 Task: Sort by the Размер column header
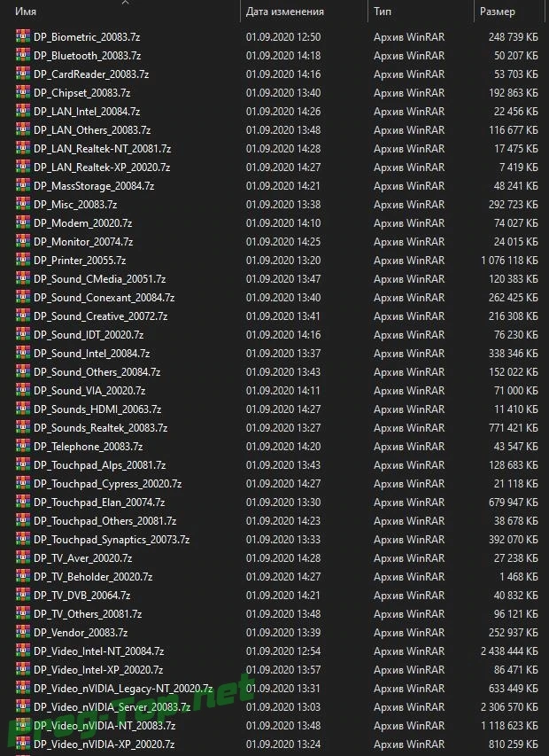(x=497, y=12)
